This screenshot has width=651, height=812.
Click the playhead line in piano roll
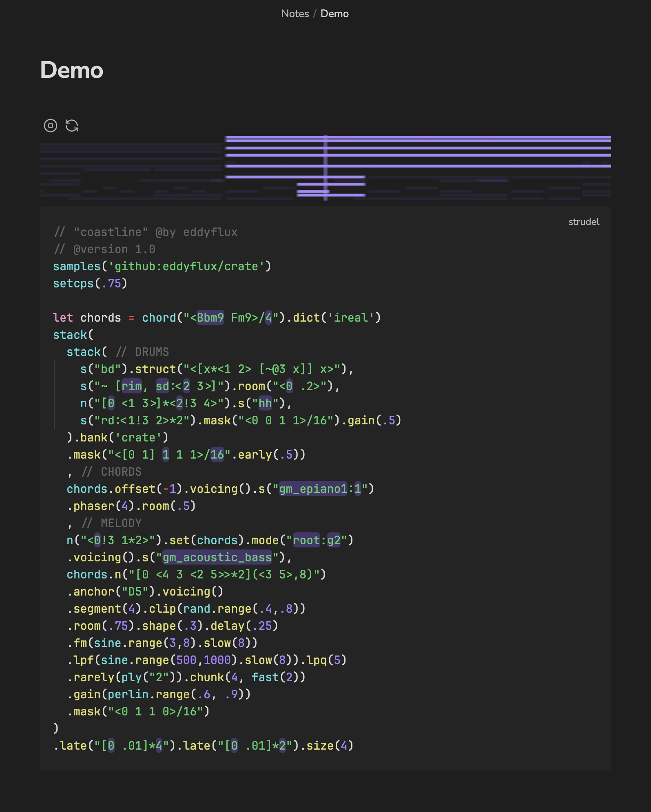click(x=325, y=168)
